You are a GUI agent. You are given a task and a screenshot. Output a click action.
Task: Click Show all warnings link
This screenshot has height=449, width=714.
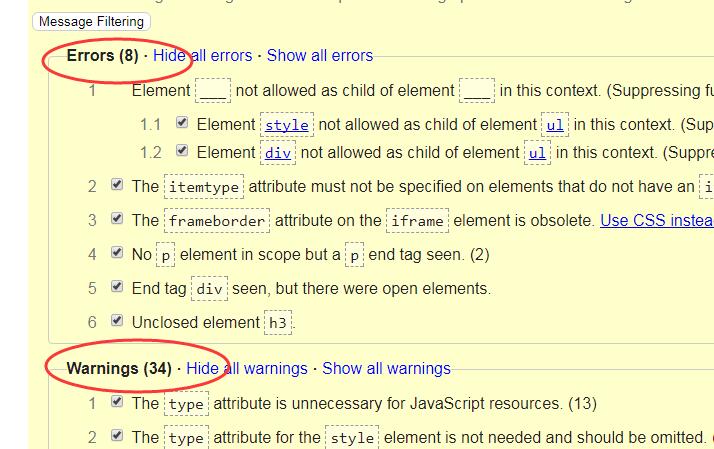tap(386, 368)
